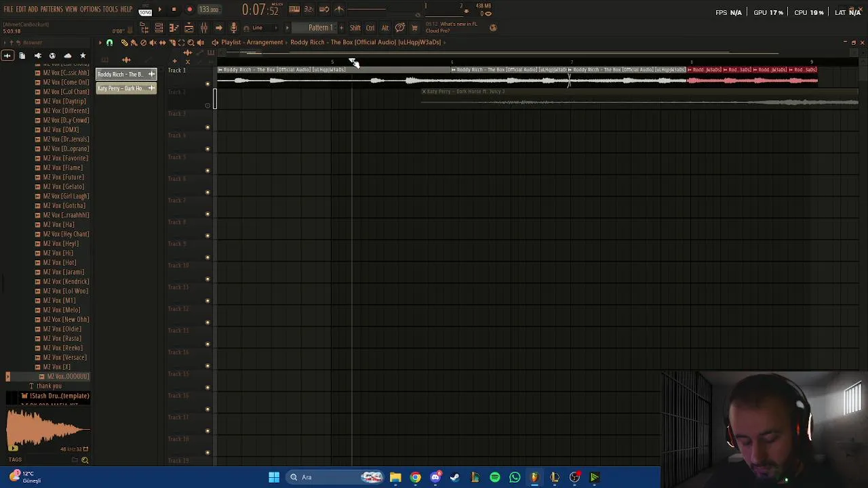Show audio clips in the picker panel

pos(126,60)
